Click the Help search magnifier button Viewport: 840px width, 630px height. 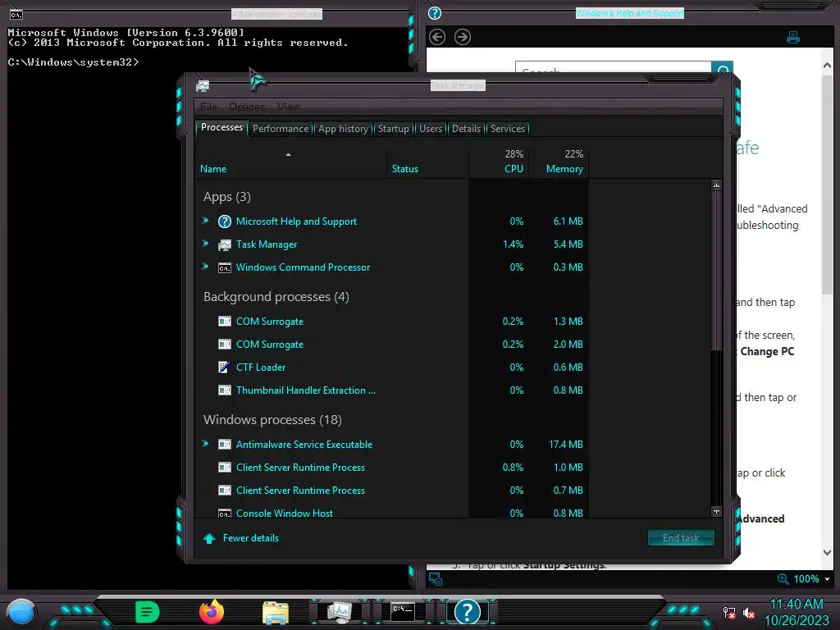722,69
